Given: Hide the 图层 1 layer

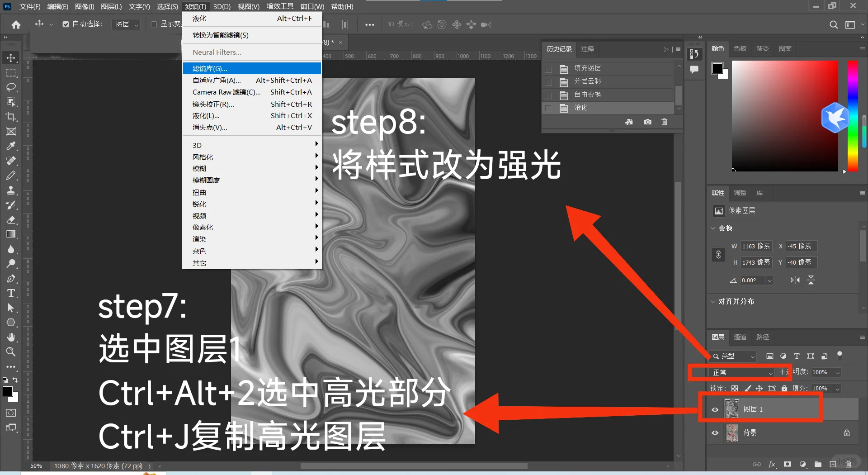Looking at the screenshot, I should [x=715, y=409].
